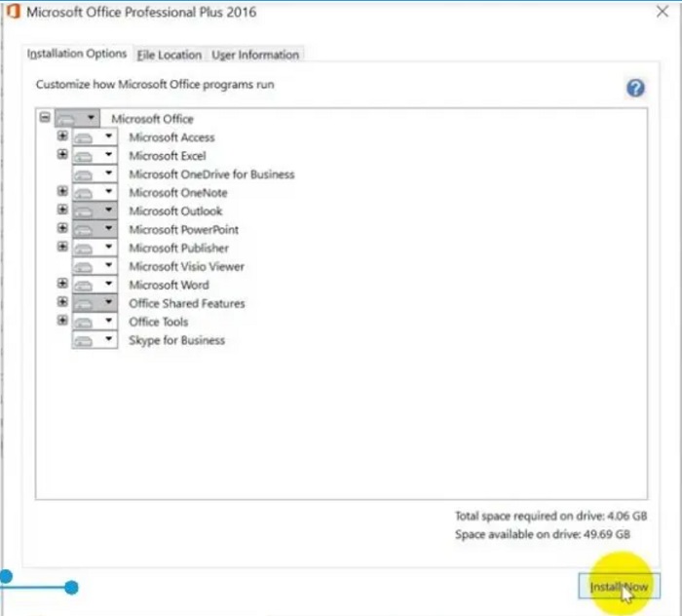Select the Installation Options tab

point(77,54)
